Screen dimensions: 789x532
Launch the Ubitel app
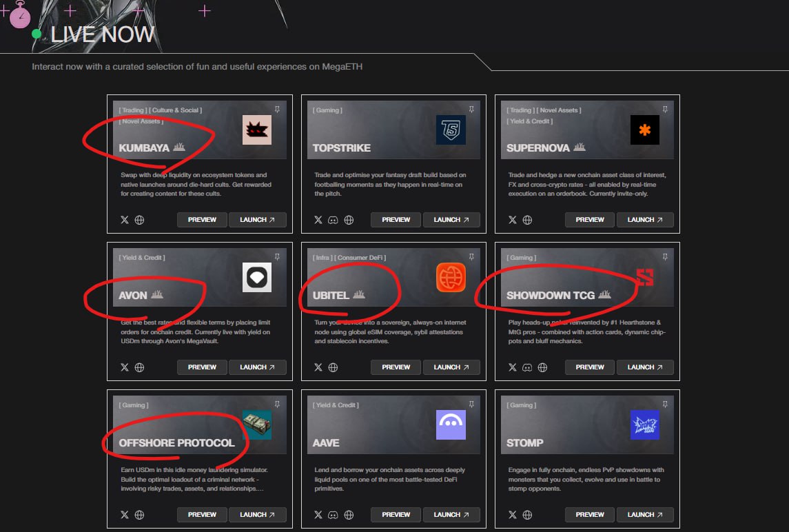pyautogui.click(x=451, y=367)
